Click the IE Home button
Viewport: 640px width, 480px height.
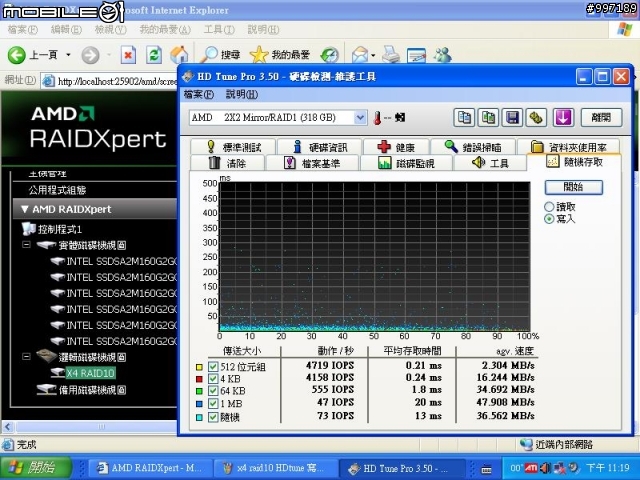click(x=179, y=55)
